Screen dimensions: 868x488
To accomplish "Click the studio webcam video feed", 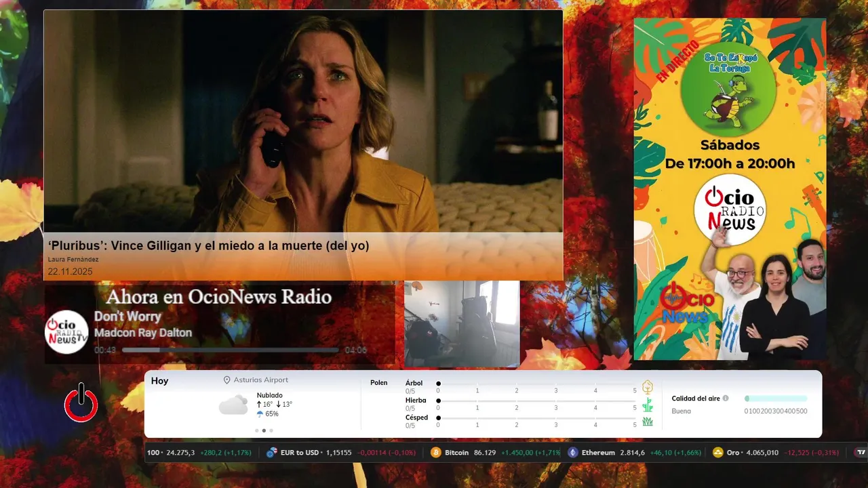I will [462, 324].
